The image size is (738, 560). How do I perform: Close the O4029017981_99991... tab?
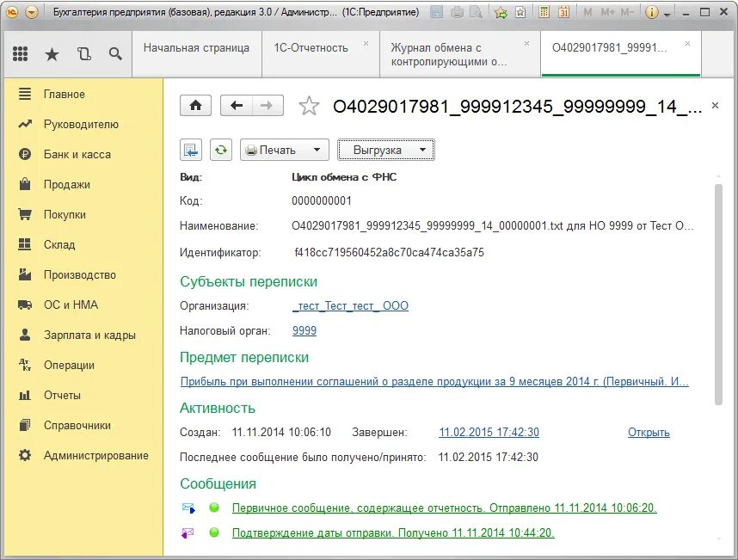[x=687, y=43]
